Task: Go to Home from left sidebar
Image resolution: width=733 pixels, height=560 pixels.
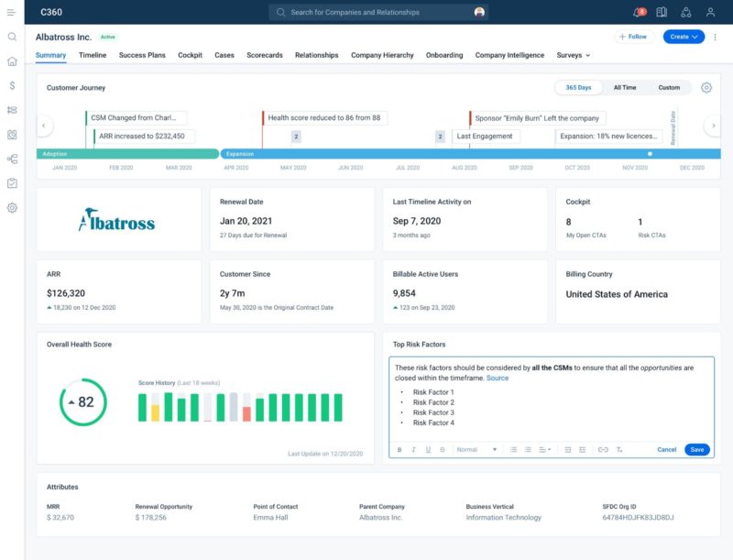Action: coord(12,61)
